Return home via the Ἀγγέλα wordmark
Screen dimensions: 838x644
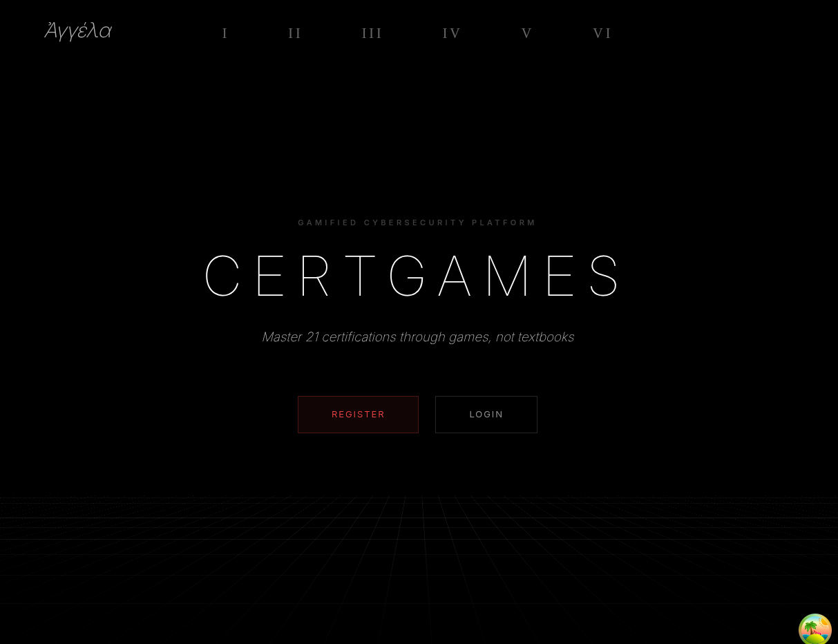(77, 31)
